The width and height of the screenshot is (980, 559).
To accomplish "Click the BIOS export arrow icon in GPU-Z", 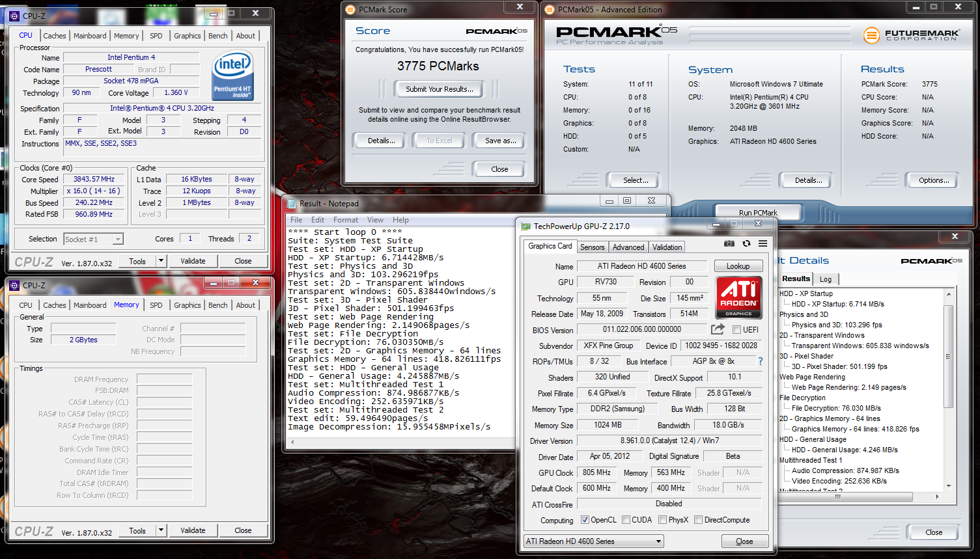I will 718,329.
